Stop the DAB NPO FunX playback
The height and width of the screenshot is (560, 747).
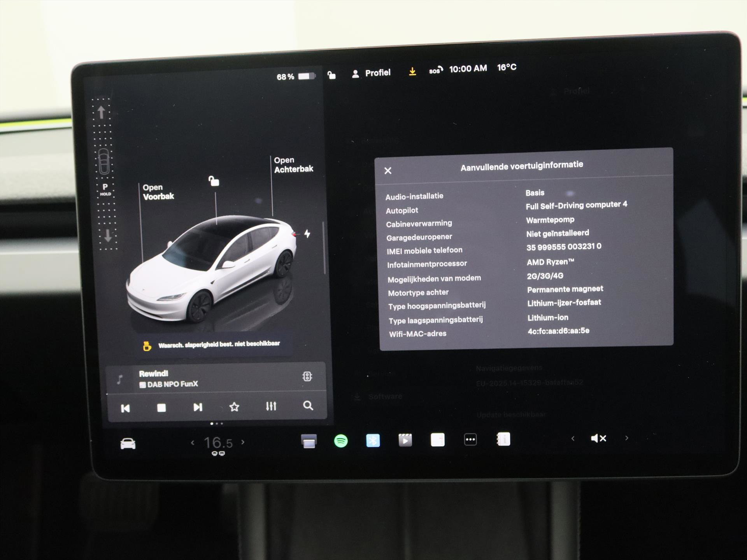(x=161, y=408)
